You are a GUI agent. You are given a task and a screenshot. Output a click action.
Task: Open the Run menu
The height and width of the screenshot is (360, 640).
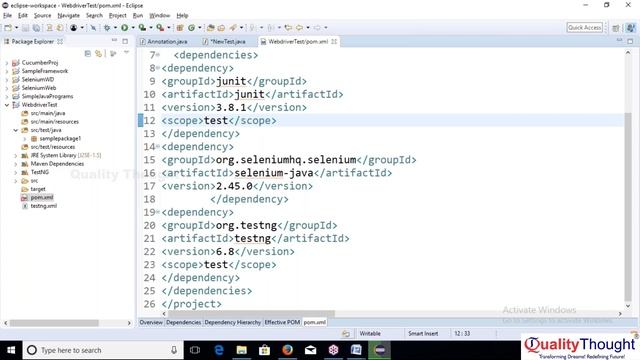(x=138, y=16)
